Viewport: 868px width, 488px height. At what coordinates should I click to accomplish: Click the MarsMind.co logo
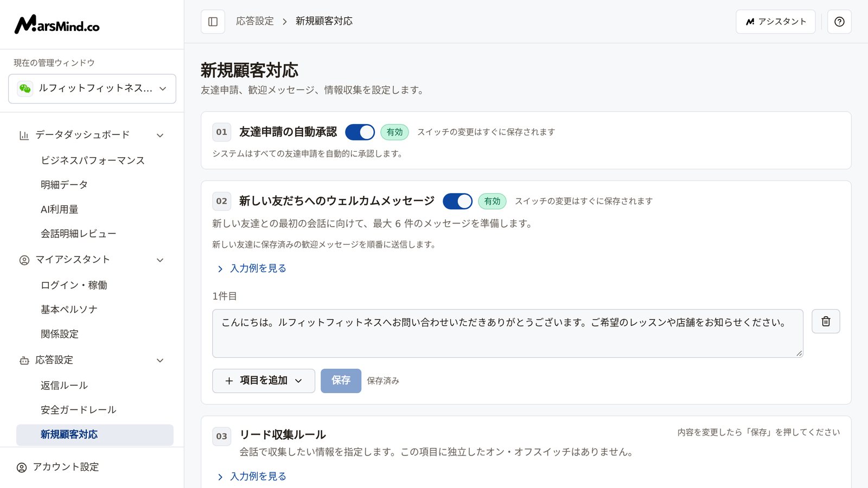click(x=57, y=25)
